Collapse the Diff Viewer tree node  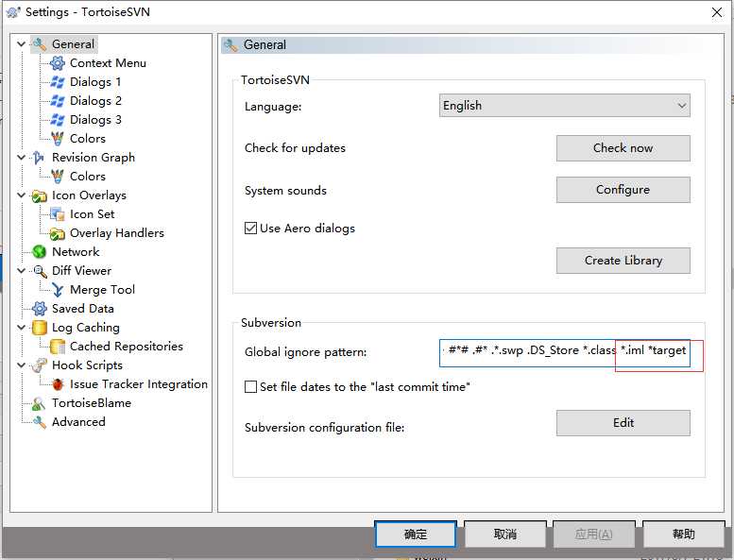[21, 271]
